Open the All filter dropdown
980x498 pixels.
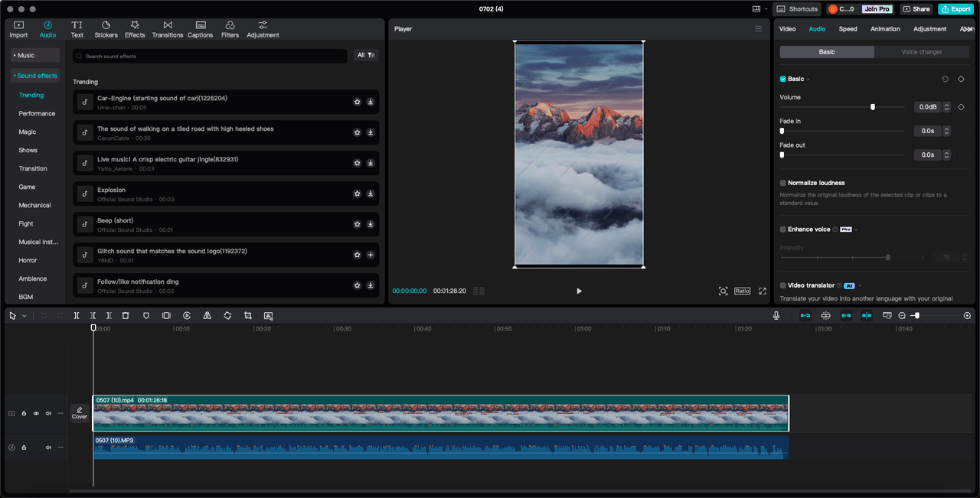[366, 55]
